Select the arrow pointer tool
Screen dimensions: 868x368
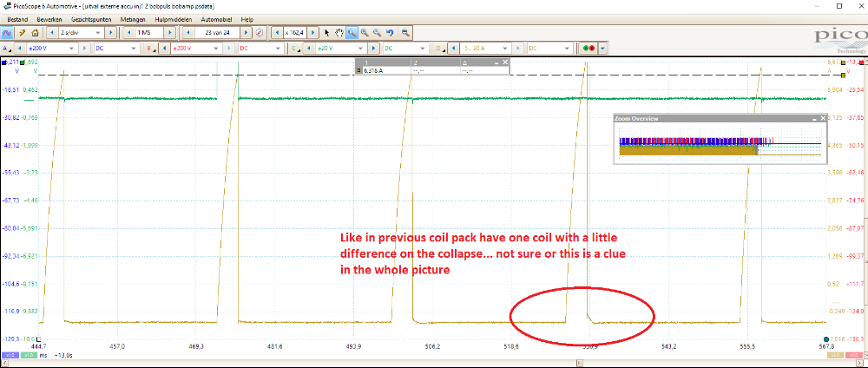pos(327,32)
